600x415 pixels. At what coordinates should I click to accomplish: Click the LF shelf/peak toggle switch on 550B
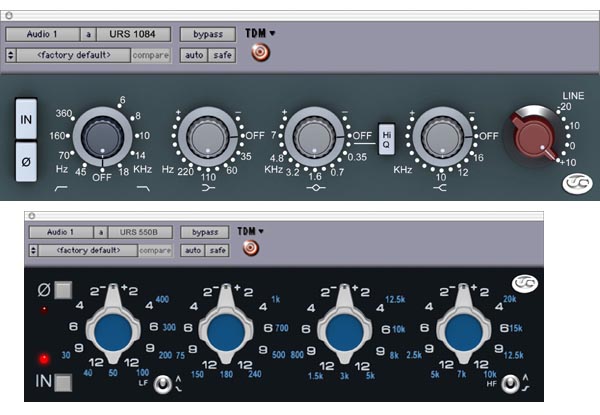[x=163, y=384]
